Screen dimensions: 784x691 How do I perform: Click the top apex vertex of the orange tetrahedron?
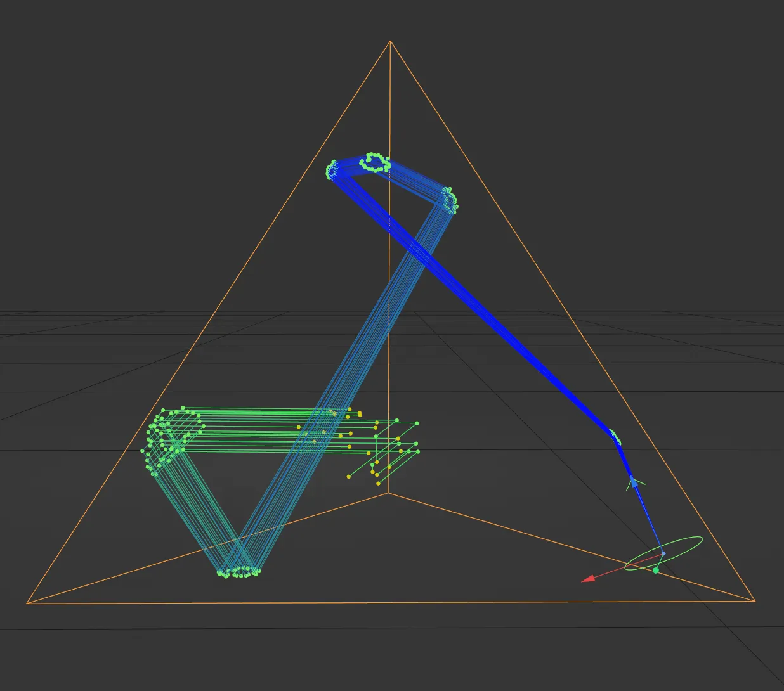coord(390,40)
